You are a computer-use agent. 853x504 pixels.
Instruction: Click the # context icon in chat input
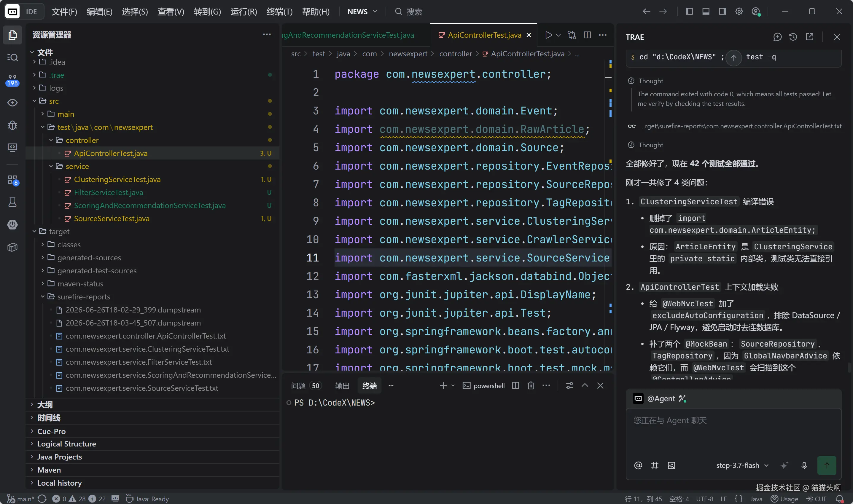[655, 465]
